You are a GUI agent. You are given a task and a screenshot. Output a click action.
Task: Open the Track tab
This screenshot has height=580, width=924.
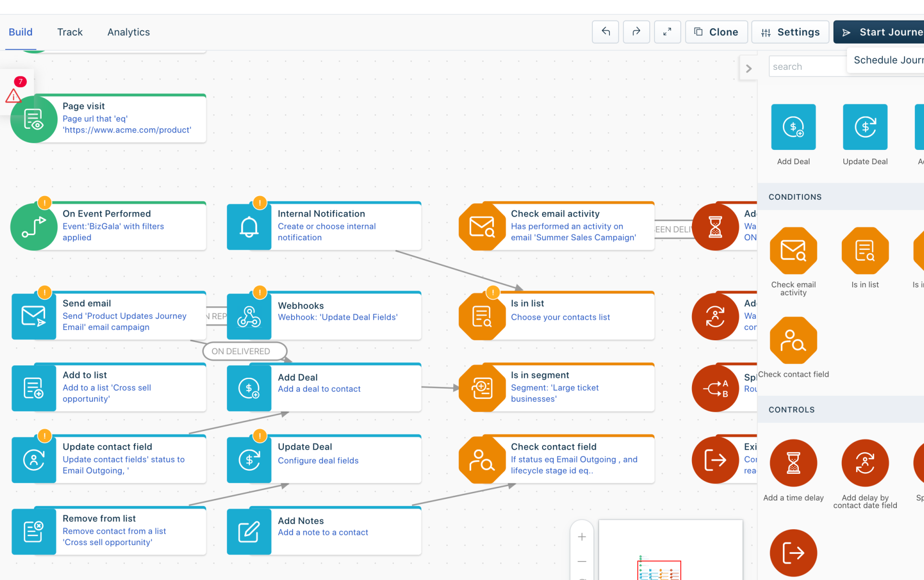pos(70,32)
